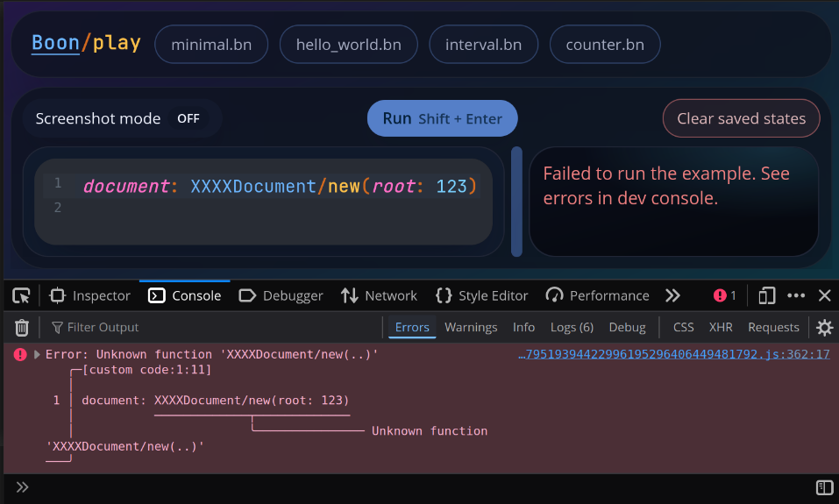
Task: Expand the Unknown function error message
Action: [37, 355]
